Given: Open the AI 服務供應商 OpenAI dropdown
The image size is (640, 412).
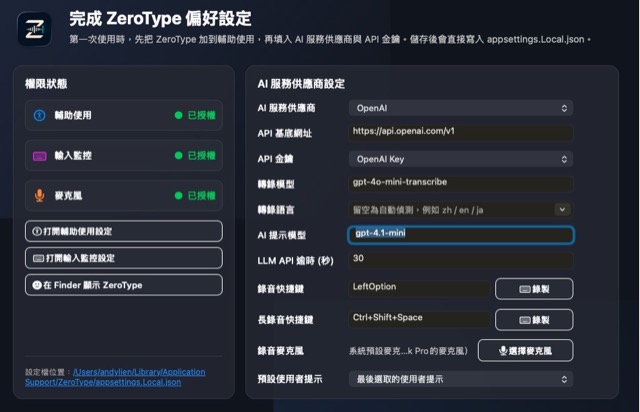Looking at the screenshot, I should (x=461, y=108).
